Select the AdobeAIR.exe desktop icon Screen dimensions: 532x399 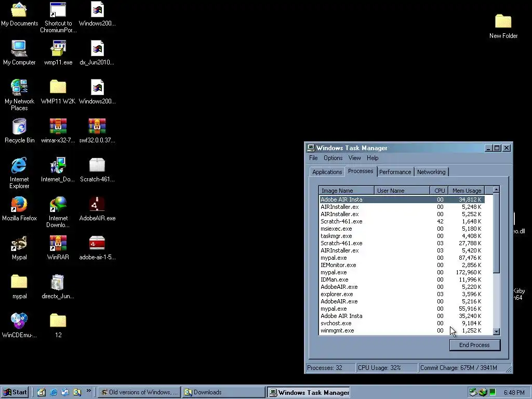pyautogui.click(x=97, y=209)
